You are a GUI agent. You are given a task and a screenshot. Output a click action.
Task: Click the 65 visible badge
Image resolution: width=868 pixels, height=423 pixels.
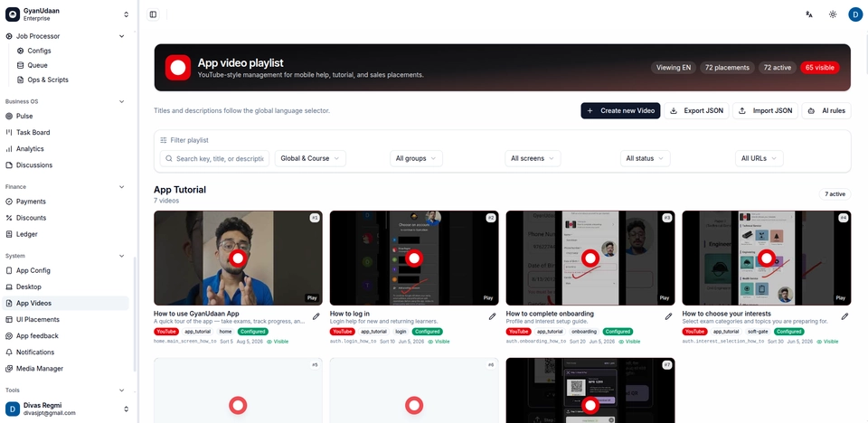tap(820, 68)
